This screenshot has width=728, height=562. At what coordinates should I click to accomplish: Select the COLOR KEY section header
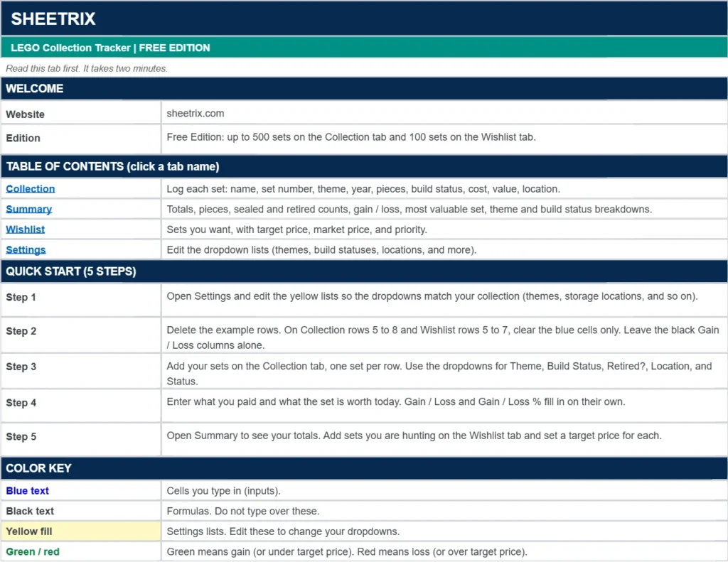[x=364, y=468]
